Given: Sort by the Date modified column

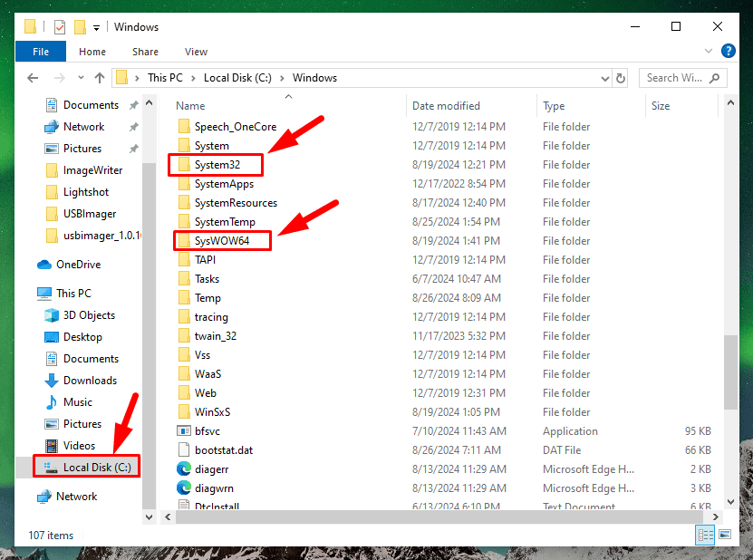Looking at the screenshot, I should tap(446, 106).
